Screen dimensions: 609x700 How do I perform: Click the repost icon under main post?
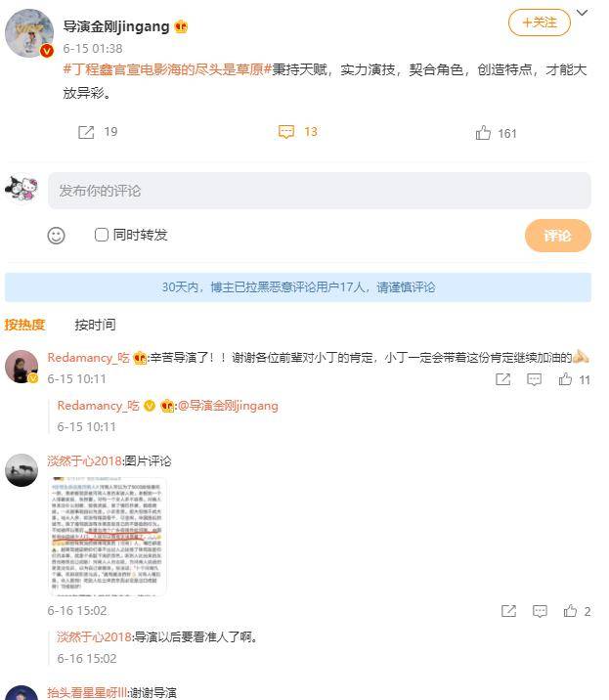click(x=86, y=132)
